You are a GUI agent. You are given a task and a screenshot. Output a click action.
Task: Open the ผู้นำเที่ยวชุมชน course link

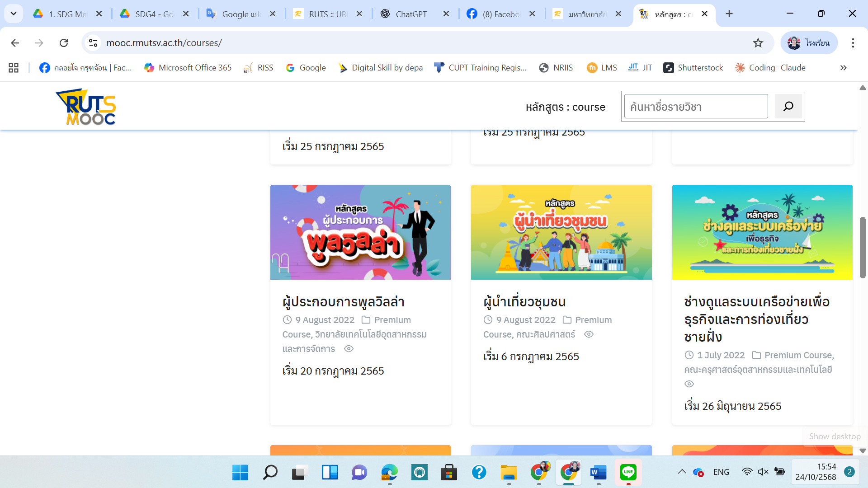pyautogui.click(x=524, y=302)
